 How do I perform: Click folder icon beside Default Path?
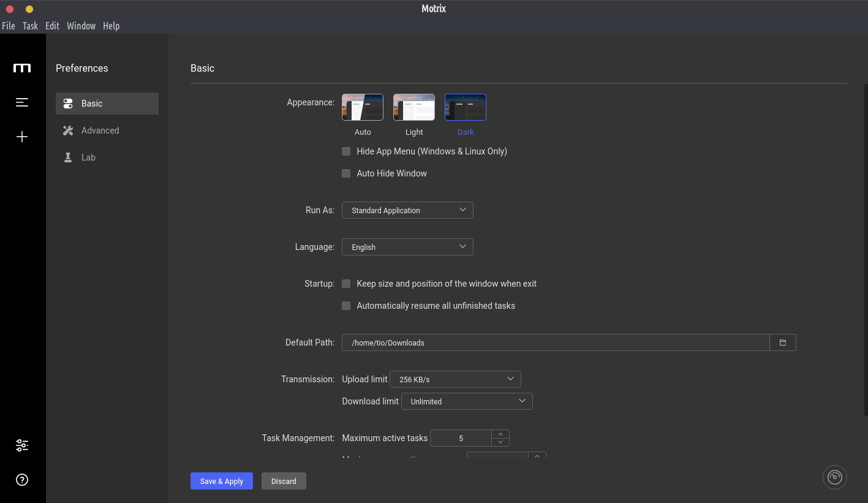pyautogui.click(x=782, y=342)
